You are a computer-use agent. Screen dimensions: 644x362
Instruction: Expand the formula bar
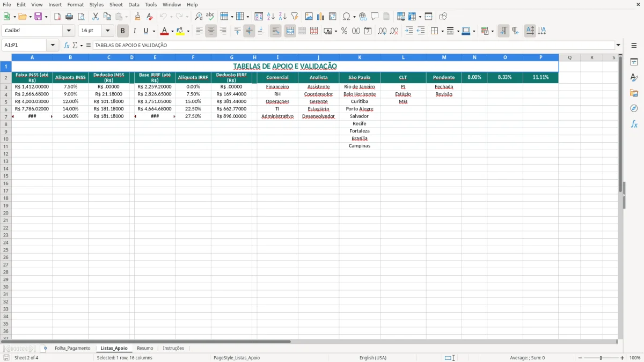pos(618,46)
